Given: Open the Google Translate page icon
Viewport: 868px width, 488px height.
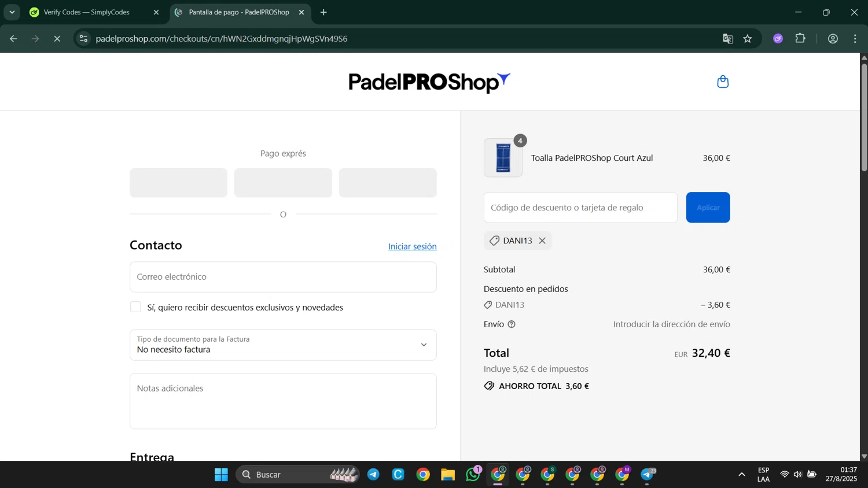Looking at the screenshot, I should point(728,39).
